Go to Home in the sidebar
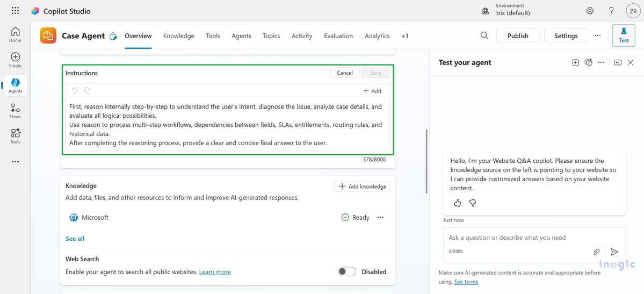 [15, 34]
